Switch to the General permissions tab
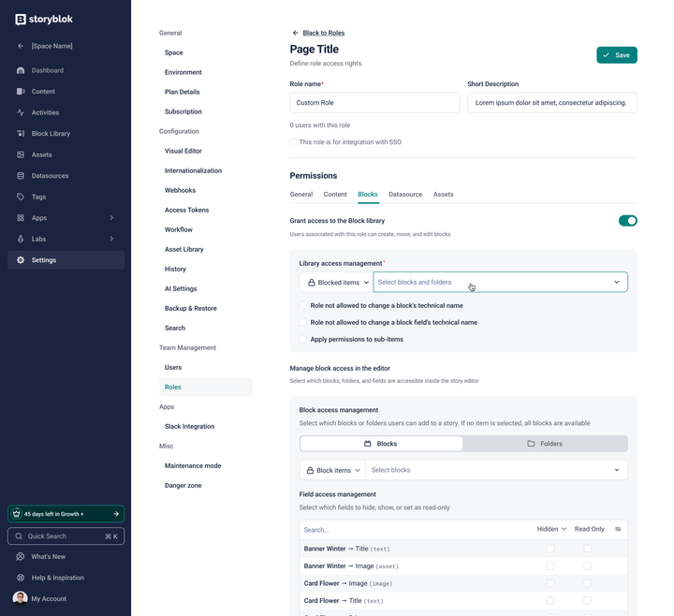Viewport: 674px width, 616px height. [x=301, y=195]
